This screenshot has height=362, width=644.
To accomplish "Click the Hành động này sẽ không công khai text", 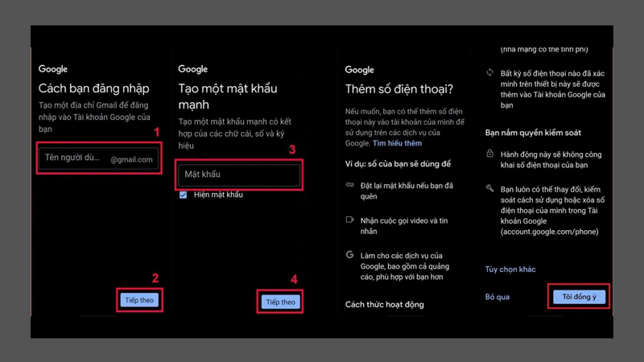I will (x=551, y=159).
